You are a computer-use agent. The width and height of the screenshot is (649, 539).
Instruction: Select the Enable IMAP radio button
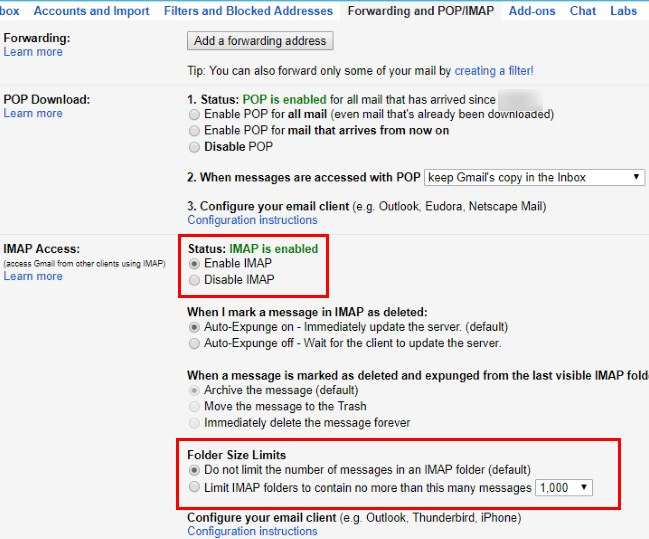[194, 264]
